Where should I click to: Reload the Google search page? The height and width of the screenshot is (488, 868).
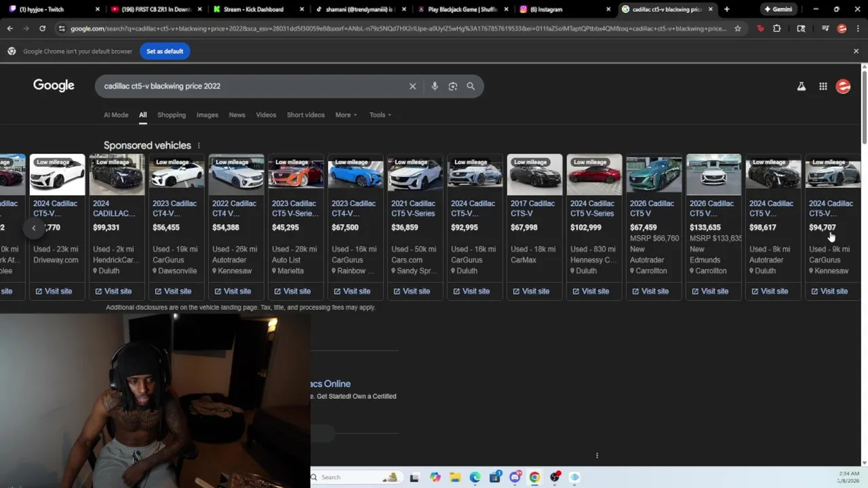pos(42,28)
